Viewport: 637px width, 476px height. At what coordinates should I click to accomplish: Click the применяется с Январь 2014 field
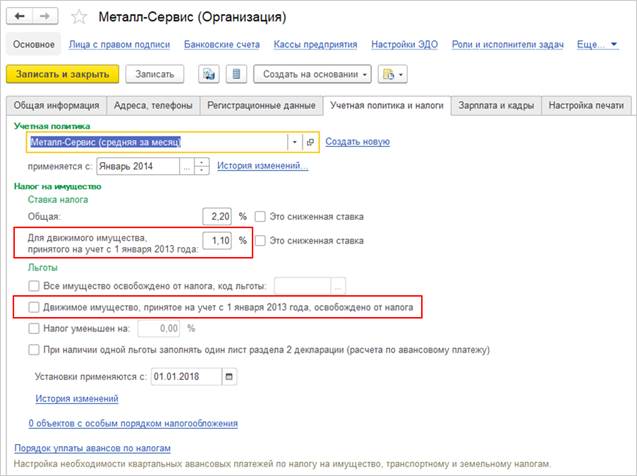point(138,167)
